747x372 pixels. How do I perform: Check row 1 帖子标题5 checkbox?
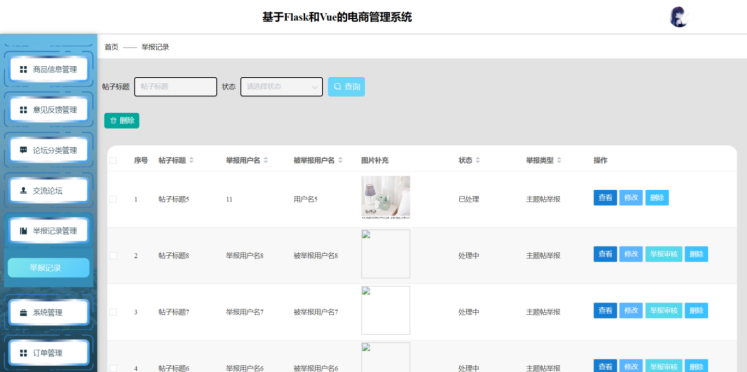pos(113,199)
